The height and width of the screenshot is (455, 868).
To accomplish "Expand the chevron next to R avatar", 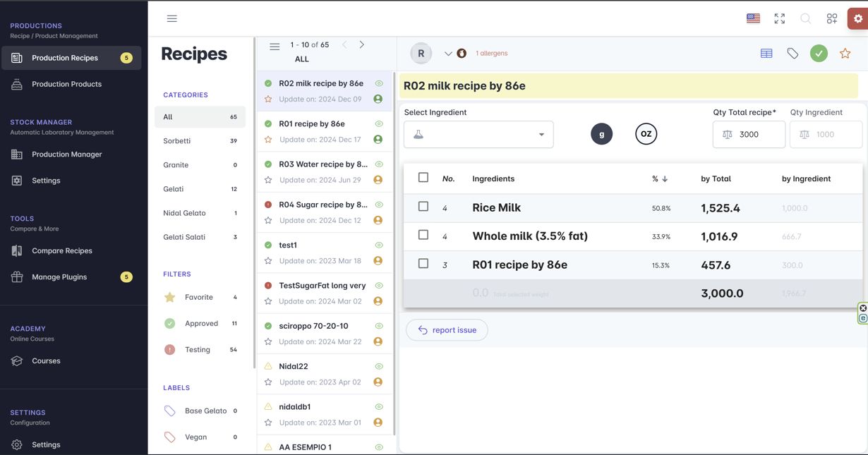I will pyautogui.click(x=448, y=54).
